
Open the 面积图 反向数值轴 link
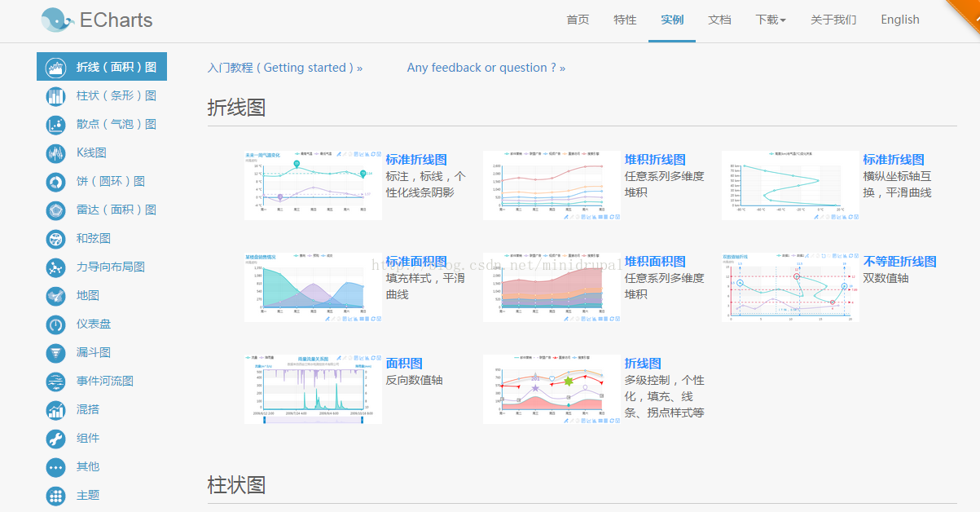click(404, 364)
